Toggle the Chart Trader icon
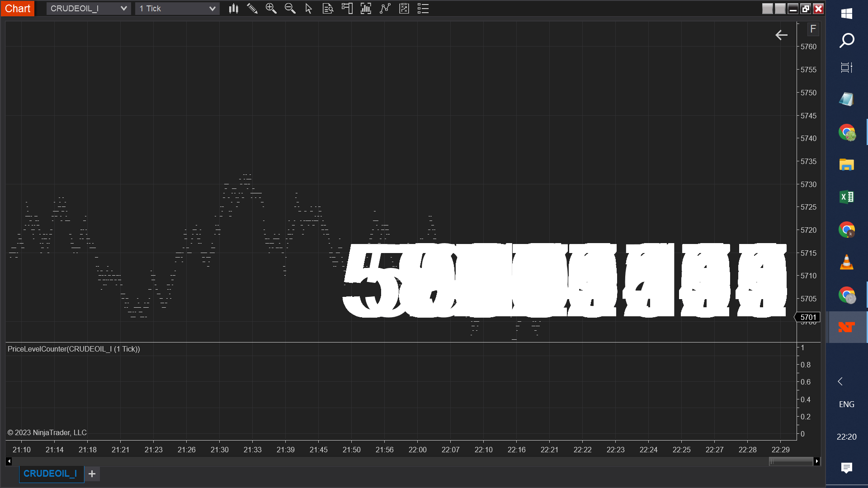Viewport: 868px width, 488px height. point(347,9)
